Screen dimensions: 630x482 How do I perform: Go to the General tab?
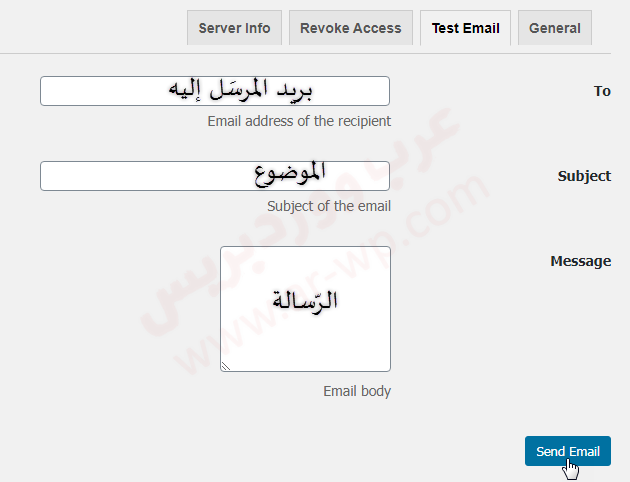coord(555,28)
